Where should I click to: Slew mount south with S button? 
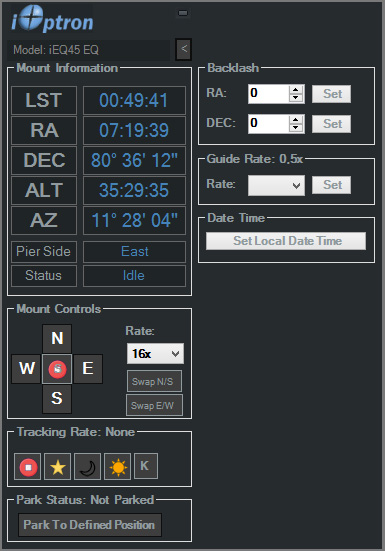coord(57,398)
